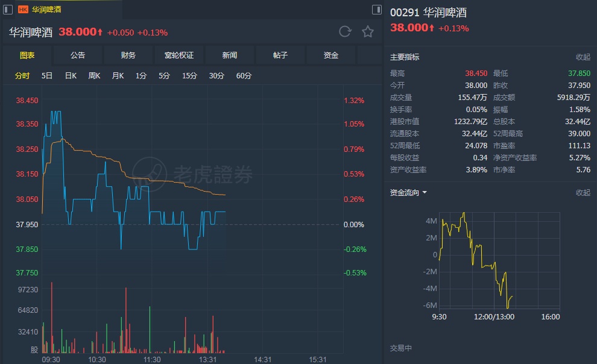Click the 净资产收益率 value 5.27%

[x=580, y=157]
